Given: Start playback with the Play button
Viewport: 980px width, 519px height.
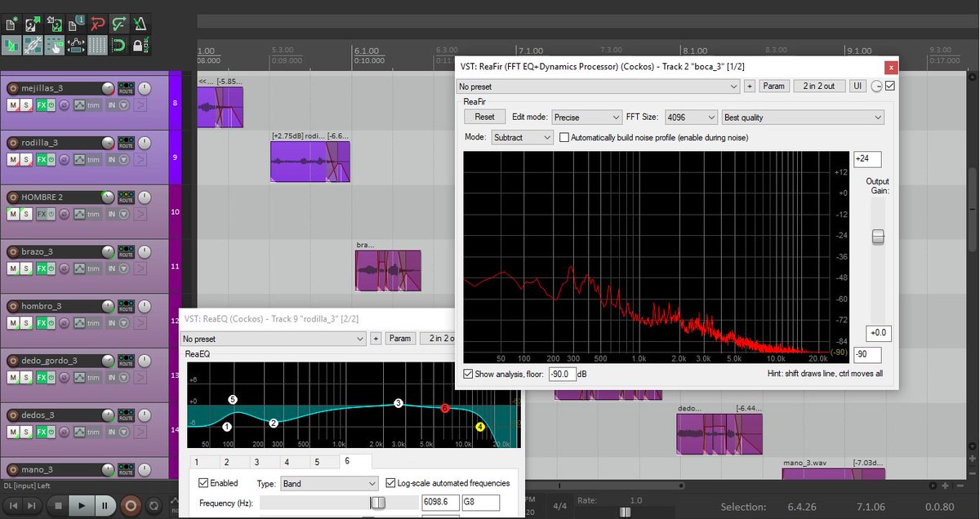Looking at the screenshot, I should point(82,506).
